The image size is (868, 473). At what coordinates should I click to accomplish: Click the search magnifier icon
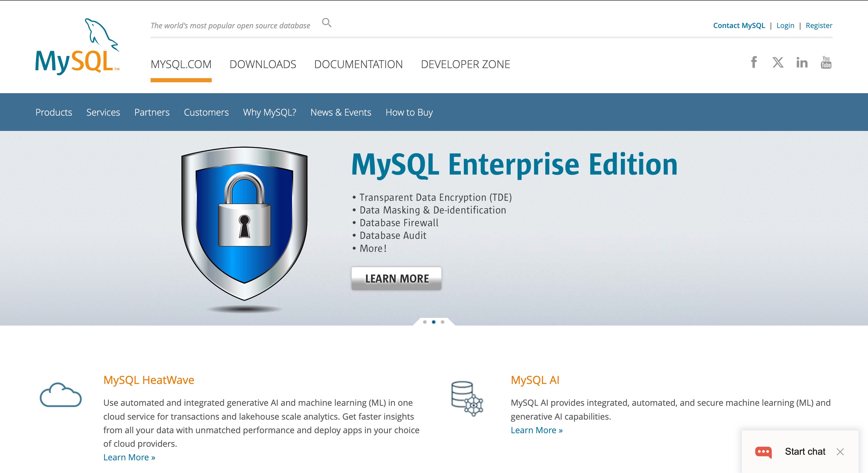[327, 22]
